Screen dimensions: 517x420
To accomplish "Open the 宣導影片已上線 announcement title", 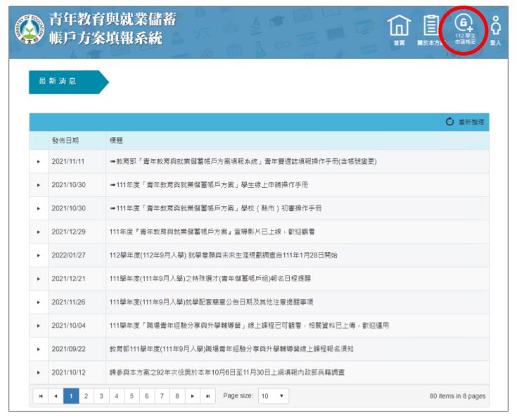I will (212, 231).
